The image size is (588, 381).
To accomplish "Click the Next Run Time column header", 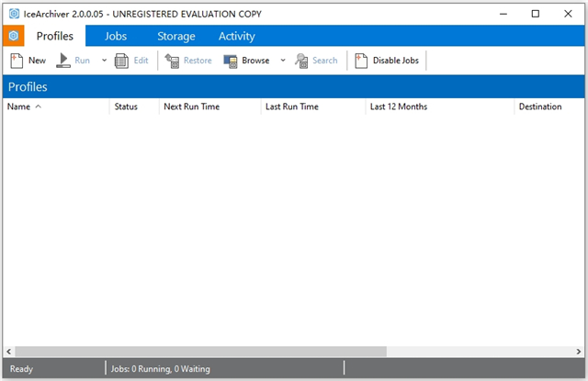I will pos(192,106).
